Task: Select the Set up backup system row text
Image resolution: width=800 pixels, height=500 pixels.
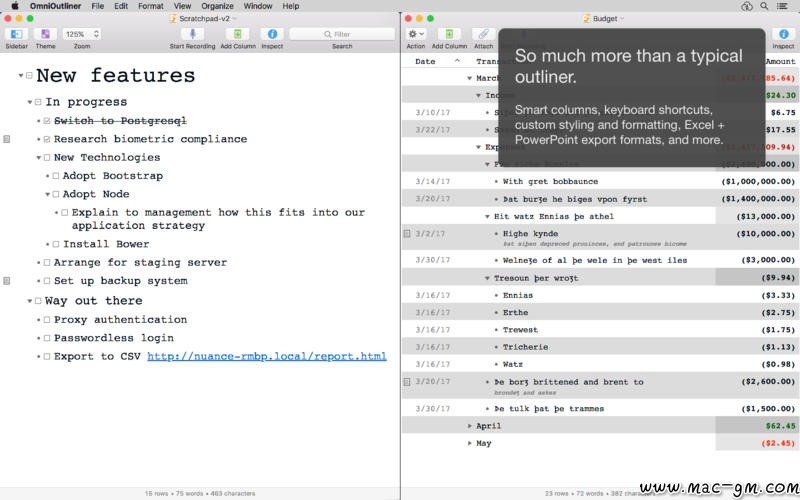Action: (x=121, y=281)
